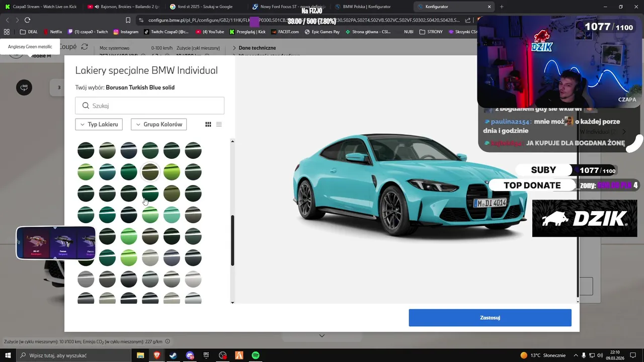Switch to BMW Polska | Konfigurator tab
The width and height of the screenshot is (644, 362).
click(370, 7)
